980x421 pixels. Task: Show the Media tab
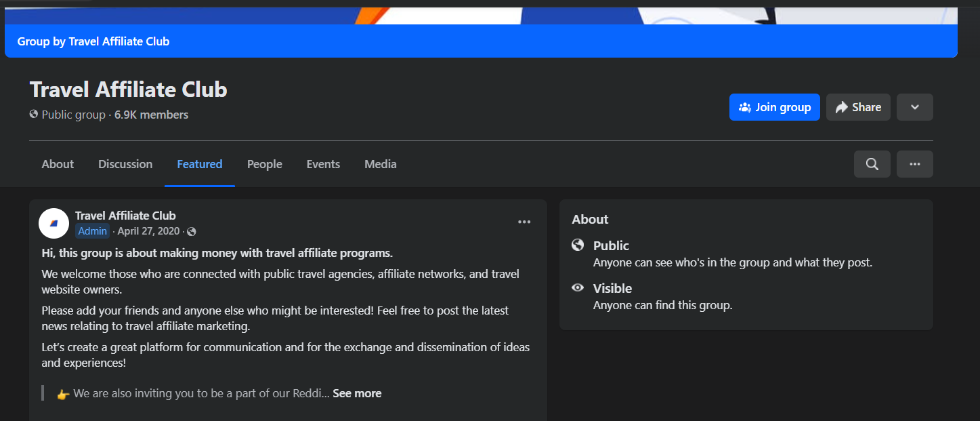click(x=380, y=164)
